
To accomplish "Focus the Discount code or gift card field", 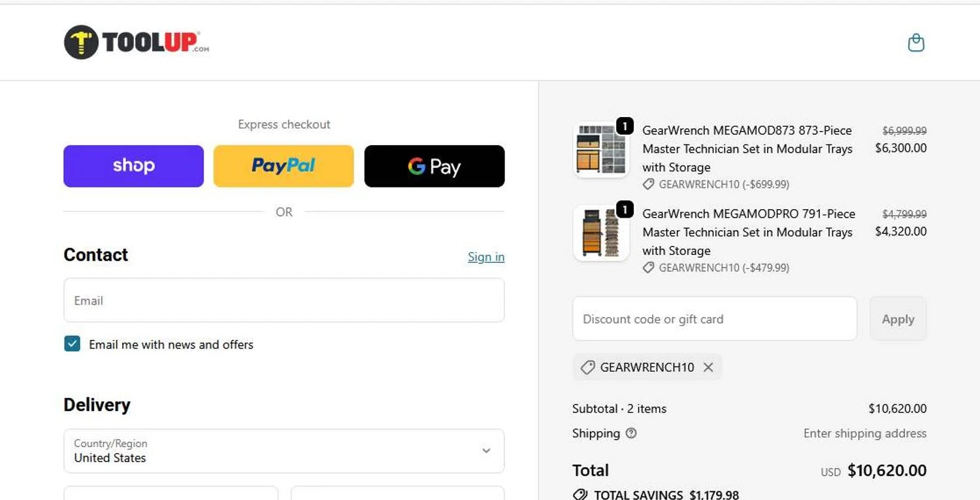I will tap(714, 319).
